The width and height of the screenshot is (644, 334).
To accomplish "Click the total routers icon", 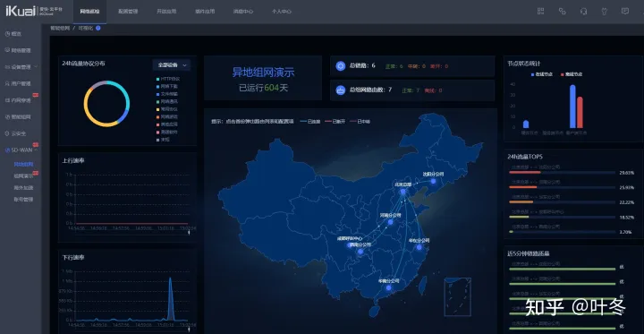I will (x=341, y=90).
